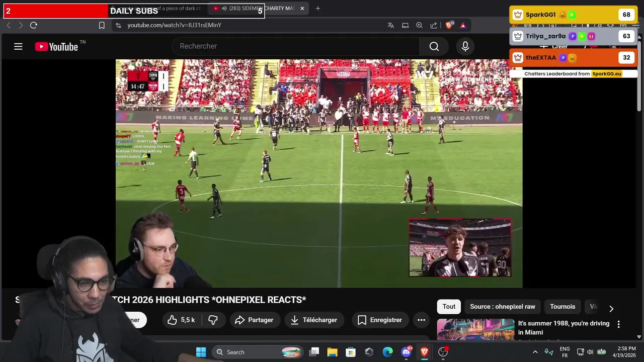
Task: Open options for Miami summer 1988 video
Action: coord(618,324)
